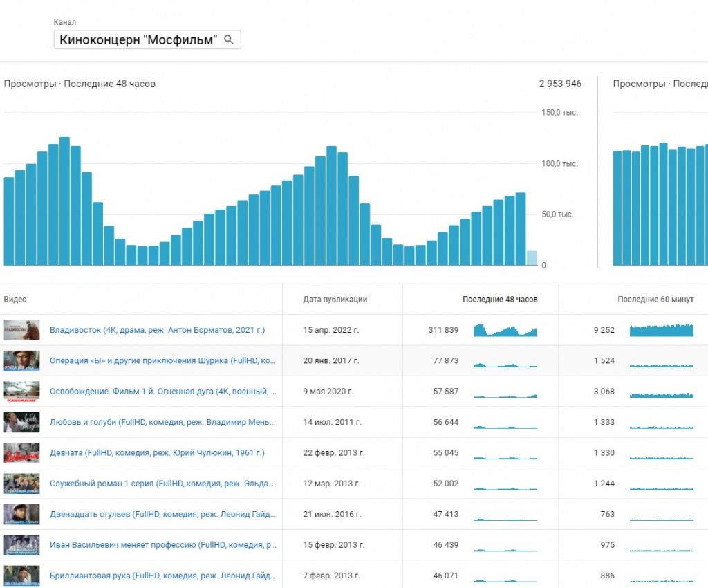Click the Видео column header
This screenshot has width=708, height=588.
point(15,300)
